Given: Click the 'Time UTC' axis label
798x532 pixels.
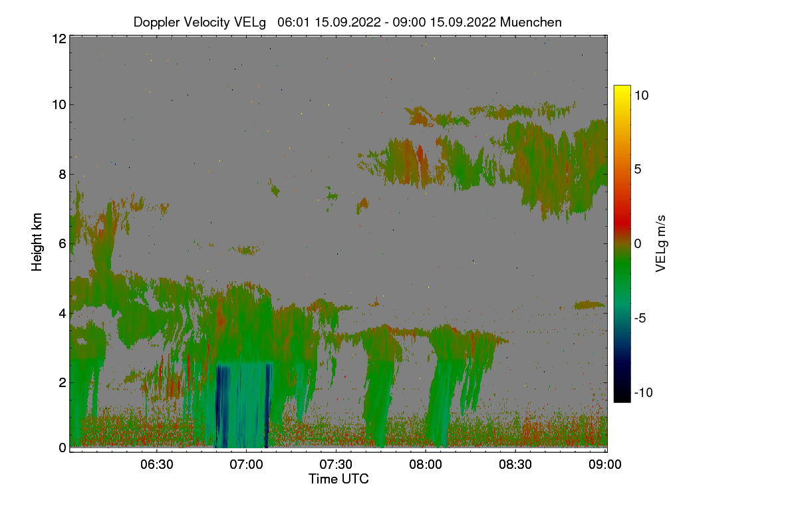Looking at the screenshot, I should pyautogui.click(x=338, y=479).
